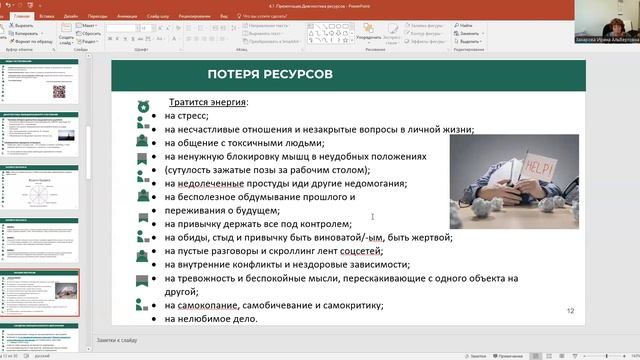This screenshot has height=360, width=640.
Task: Select the slide thumbnail with the wheel diagram
Action: 40,187
